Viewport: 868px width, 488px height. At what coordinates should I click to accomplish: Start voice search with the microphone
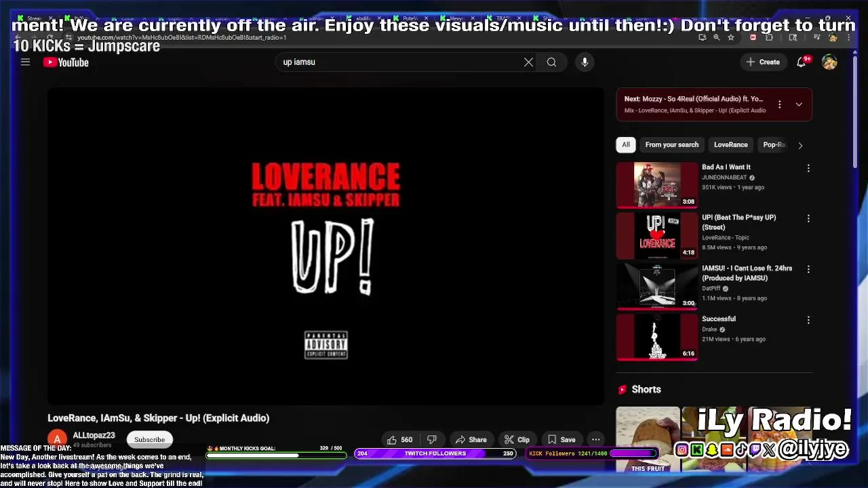pyautogui.click(x=585, y=62)
